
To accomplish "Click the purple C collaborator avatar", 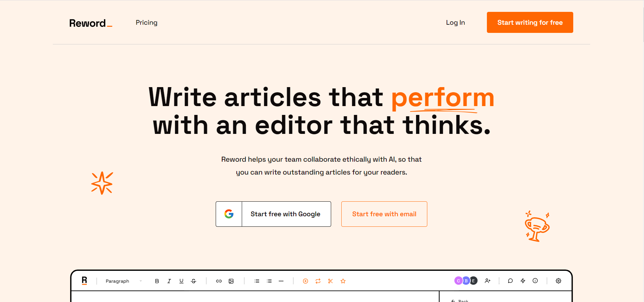I will coord(458,281).
